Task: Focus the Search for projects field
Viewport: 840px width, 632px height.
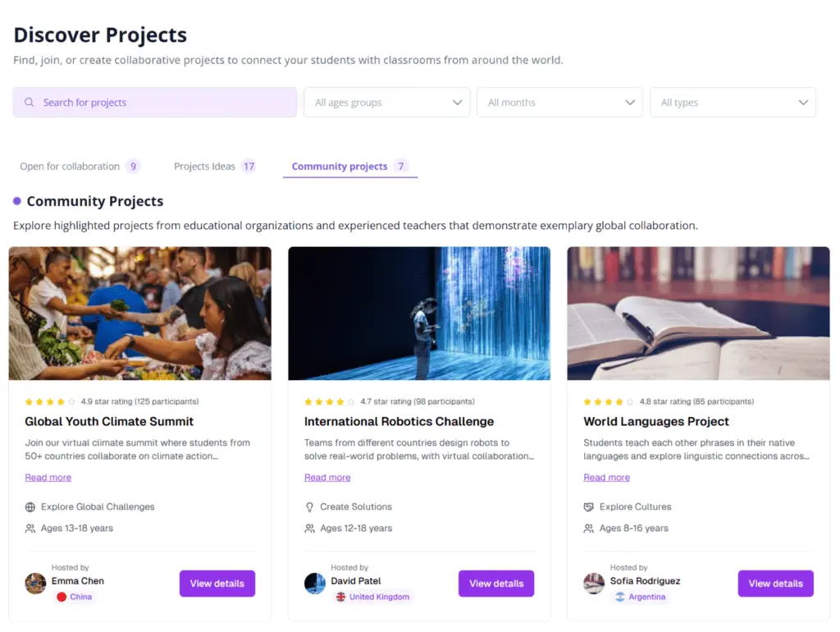Action: tap(155, 102)
